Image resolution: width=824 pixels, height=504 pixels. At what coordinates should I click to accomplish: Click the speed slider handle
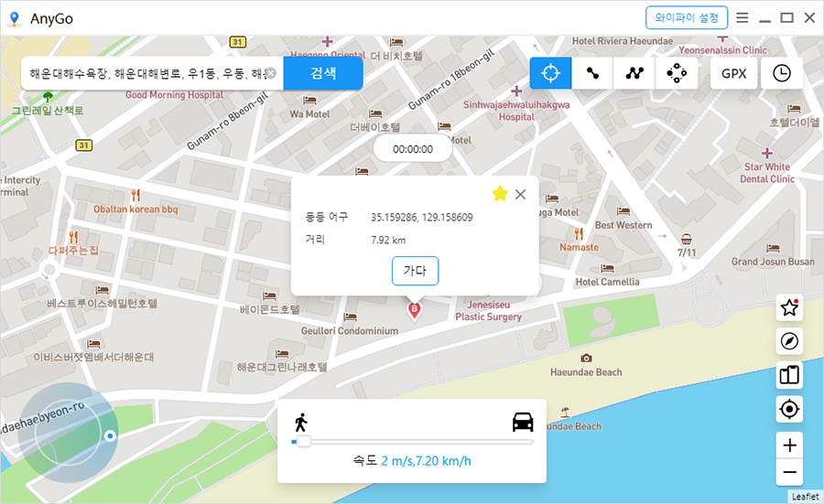pos(303,442)
